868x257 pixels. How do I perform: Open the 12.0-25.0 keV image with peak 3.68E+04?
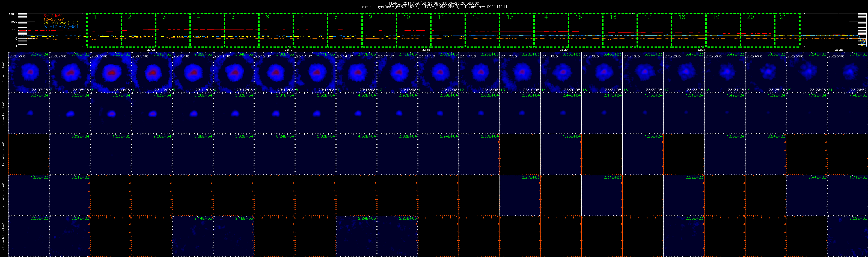(397, 154)
